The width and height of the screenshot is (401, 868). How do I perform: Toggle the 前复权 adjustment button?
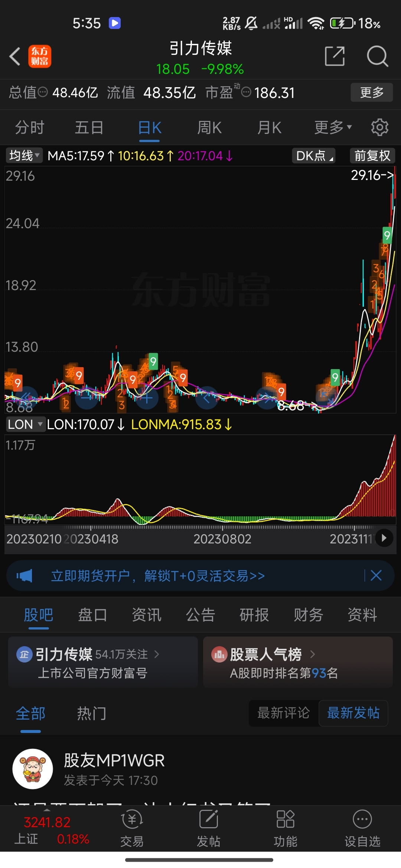click(x=372, y=156)
